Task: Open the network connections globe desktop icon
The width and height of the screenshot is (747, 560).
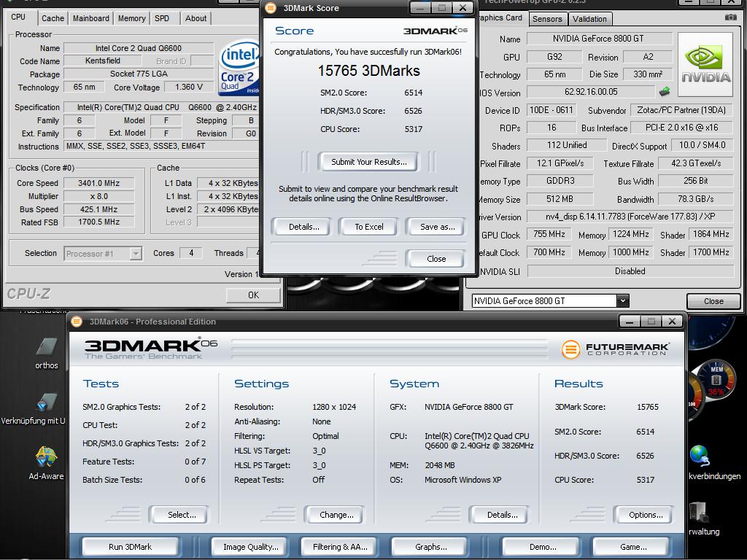Action: click(x=700, y=456)
